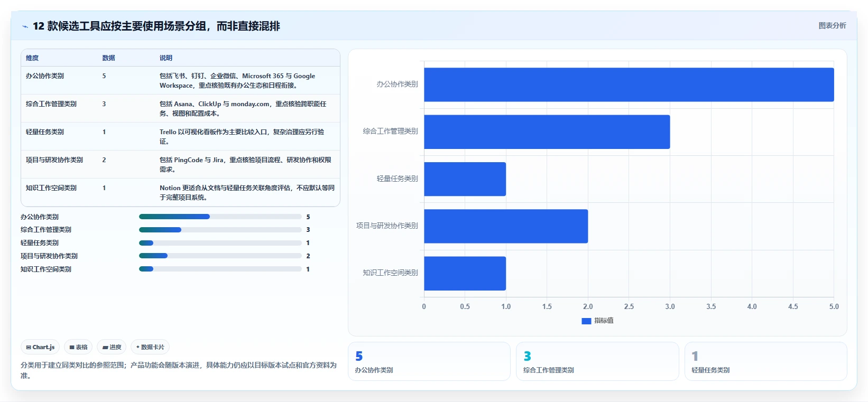
Task: Click the 2.5 tick on the chart axis
Action: pos(629,306)
